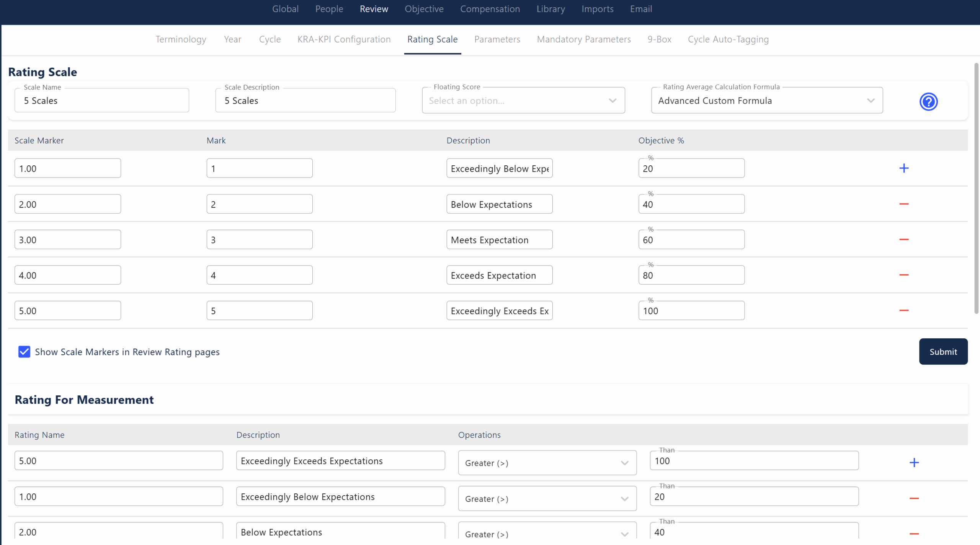Switch to the 9-Box tab
Image resolution: width=980 pixels, height=545 pixels.
pyautogui.click(x=659, y=39)
